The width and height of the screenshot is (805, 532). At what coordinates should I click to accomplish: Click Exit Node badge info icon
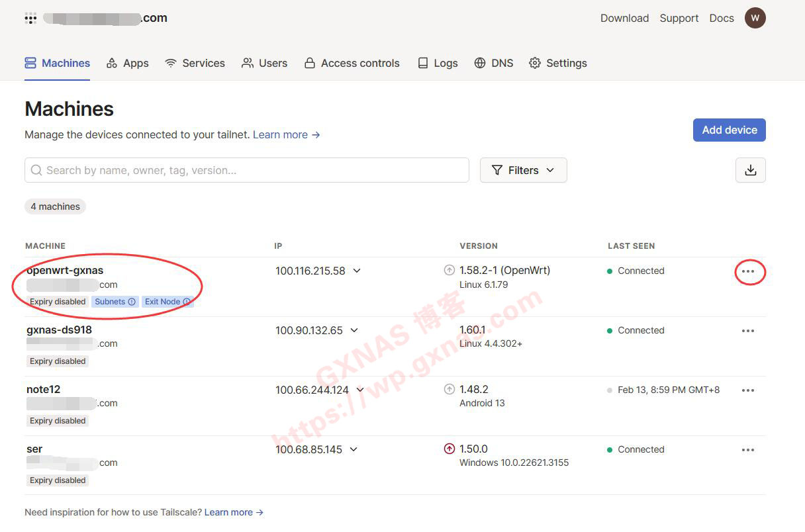pos(187,302)
